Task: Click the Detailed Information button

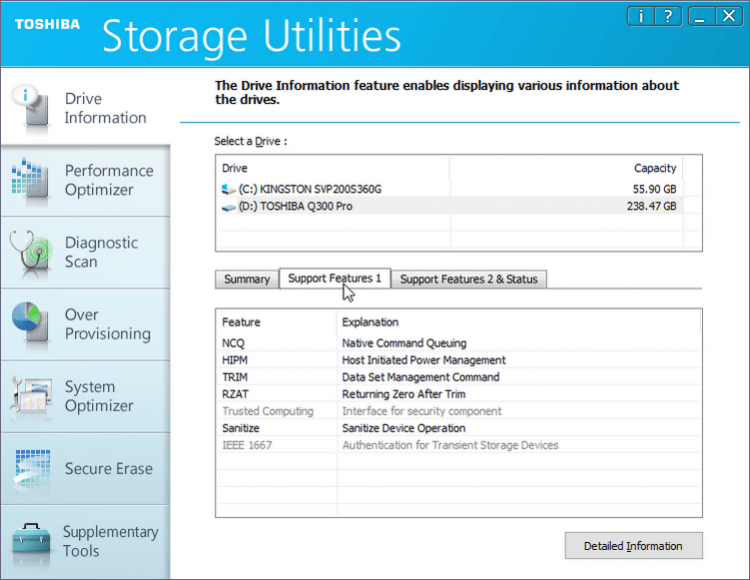Action: pyautogui.click(x=632, y=546)
